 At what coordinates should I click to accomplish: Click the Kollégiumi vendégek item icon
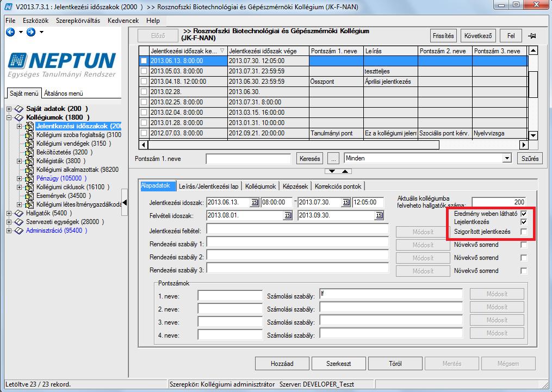coord(29,144)
